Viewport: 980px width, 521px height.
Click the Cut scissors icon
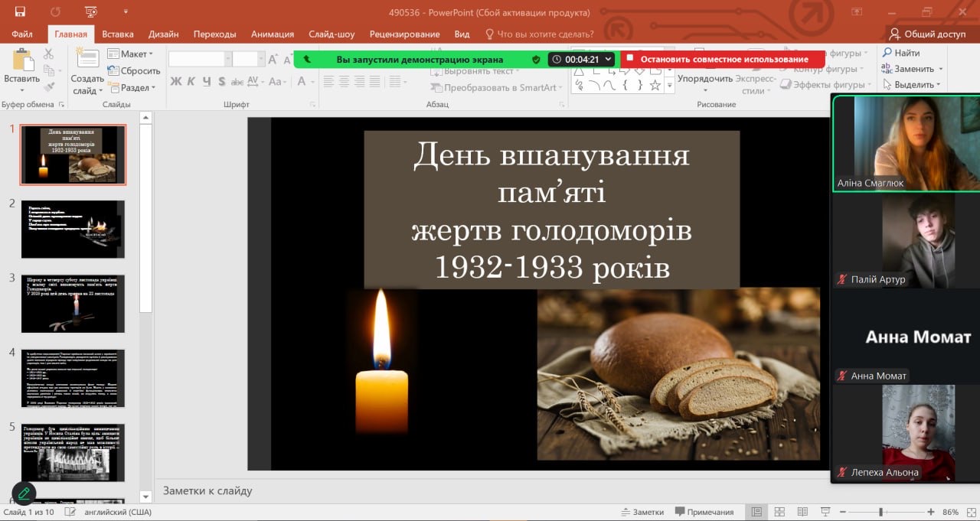pyautogui.click(x=49, y=54)
